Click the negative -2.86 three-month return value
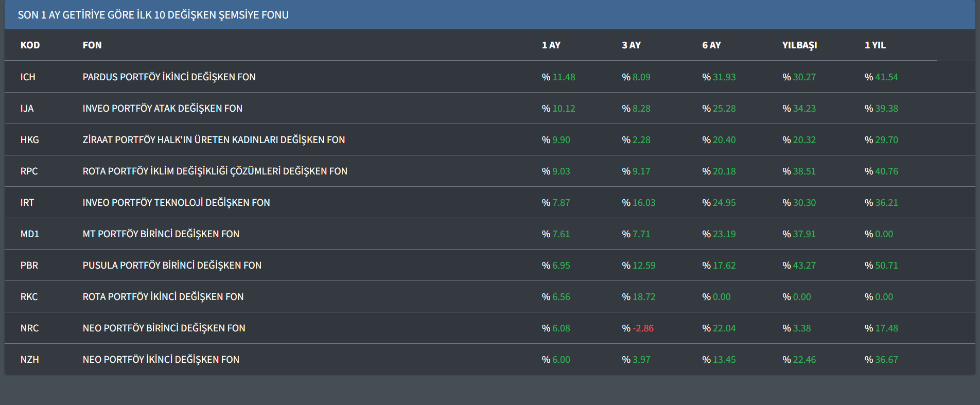Viewport: 980px width, 405px height. (643, 328)
